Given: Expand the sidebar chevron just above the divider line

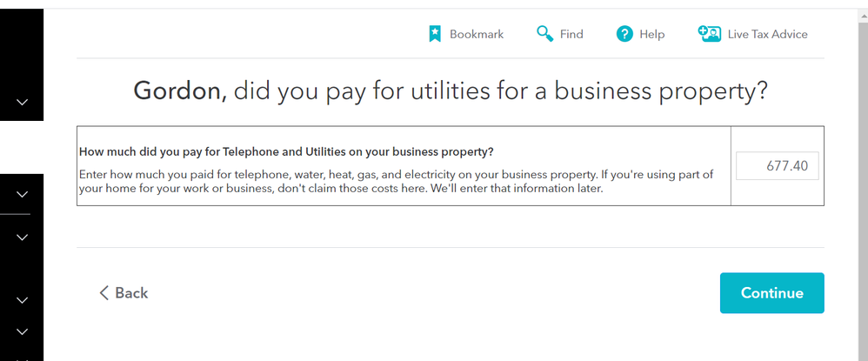Looking at the screenshot, I should click(x=22, y=194).
